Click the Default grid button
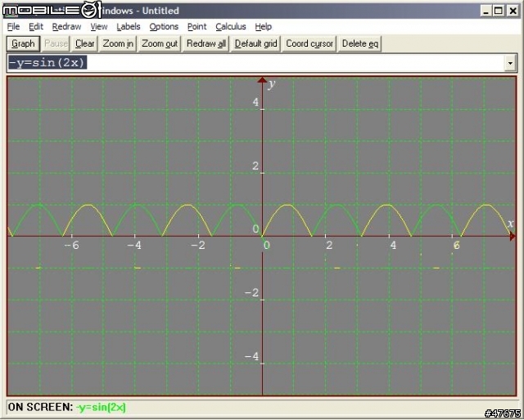Image resolution: width=524 pixels, height=420 pixels. pos(255,43)
